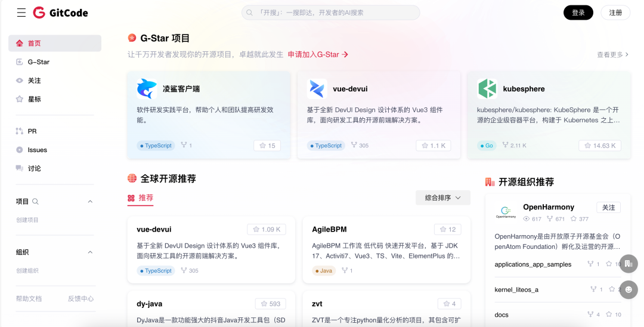Star kubesphere with 14.63 K button
644x327 pixels.
pyautogui.click(x=600, y=146)
